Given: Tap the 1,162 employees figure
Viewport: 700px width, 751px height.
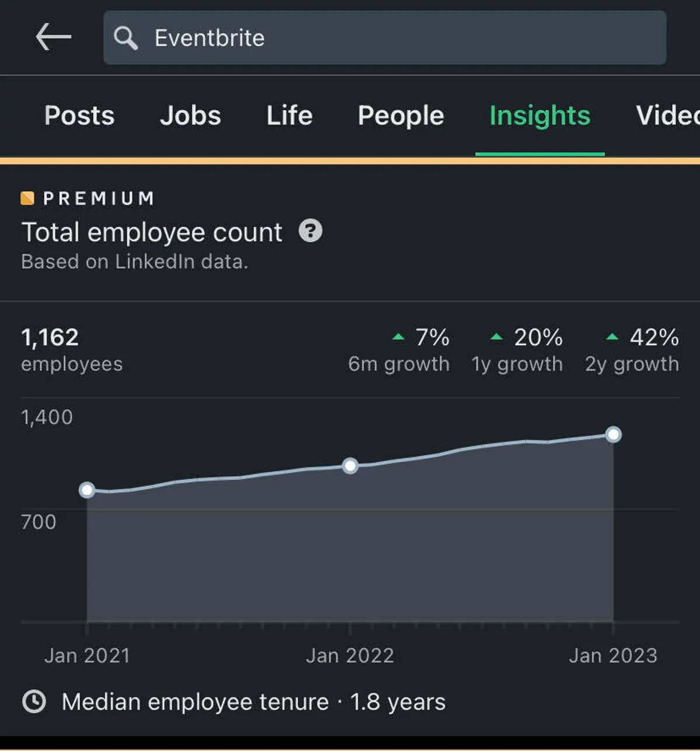Looking at the screenshot, I should [x=50, y=337].
